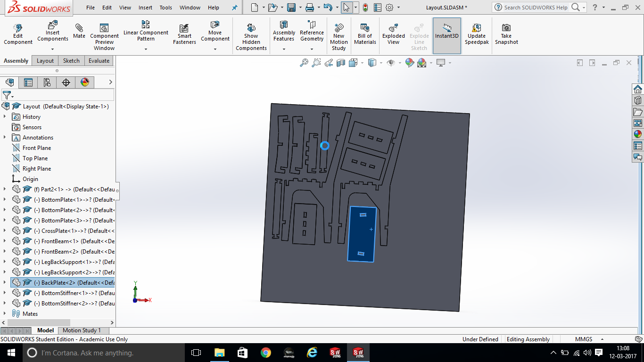Click the SOLIDWORKS Resources home icon
The height and width of the screenshot is (362, 644).
click(x=638, y=89)
